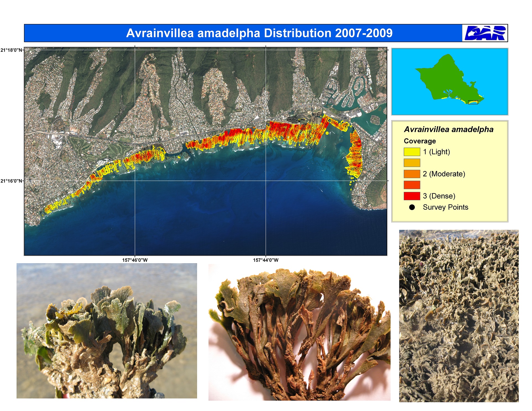The height and width of the screenshot is (411, 532).
Task: Click the 21°16'0"N latitude label
Action: [11, 181]
